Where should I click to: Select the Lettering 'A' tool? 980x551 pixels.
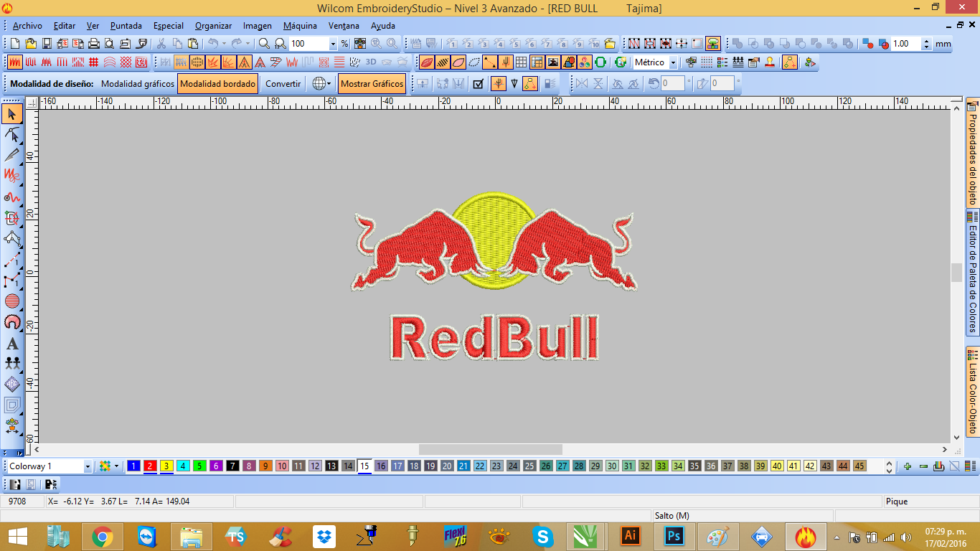12,344
